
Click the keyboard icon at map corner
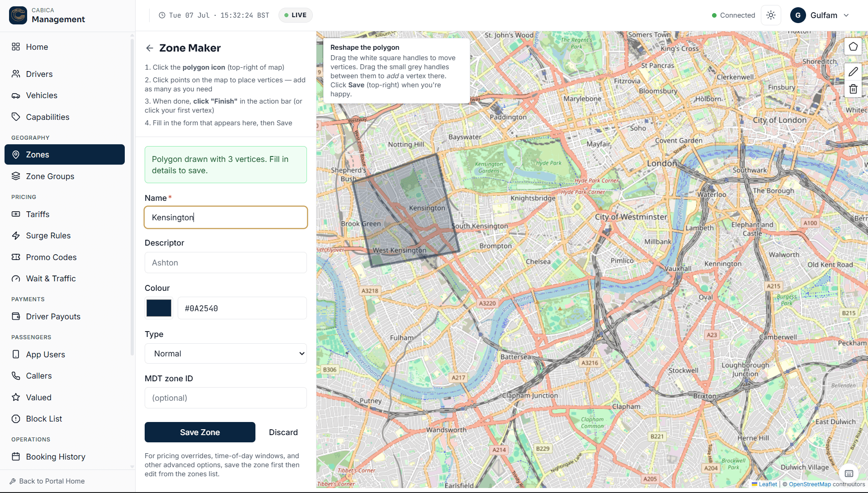click(849, 474)
